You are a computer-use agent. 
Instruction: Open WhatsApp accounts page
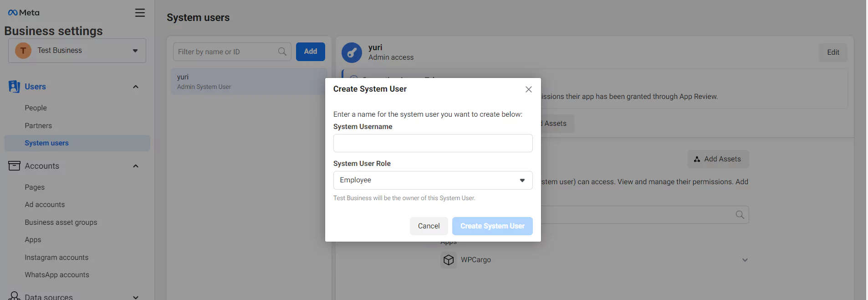(57, 275)
